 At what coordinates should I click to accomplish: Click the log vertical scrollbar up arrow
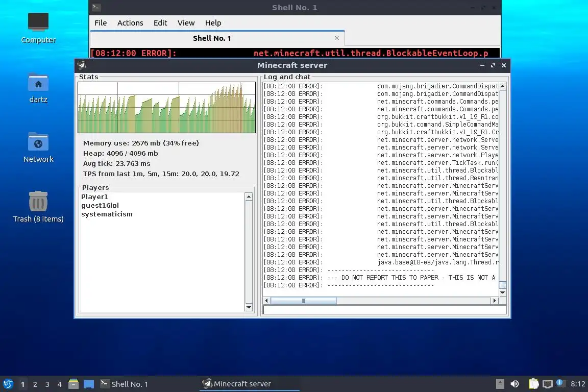click(502, 86)
